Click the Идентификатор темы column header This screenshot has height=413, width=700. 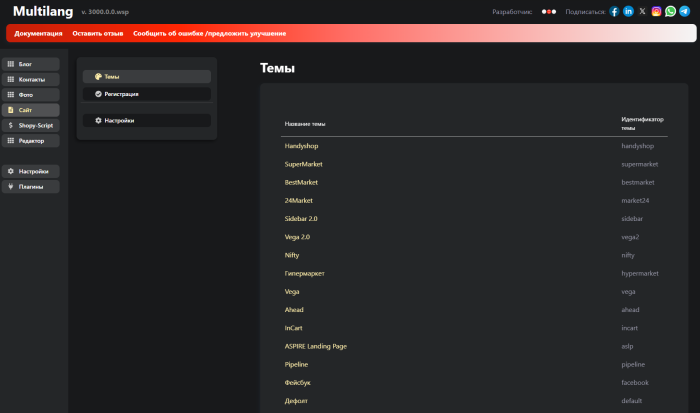click(642, 124)
